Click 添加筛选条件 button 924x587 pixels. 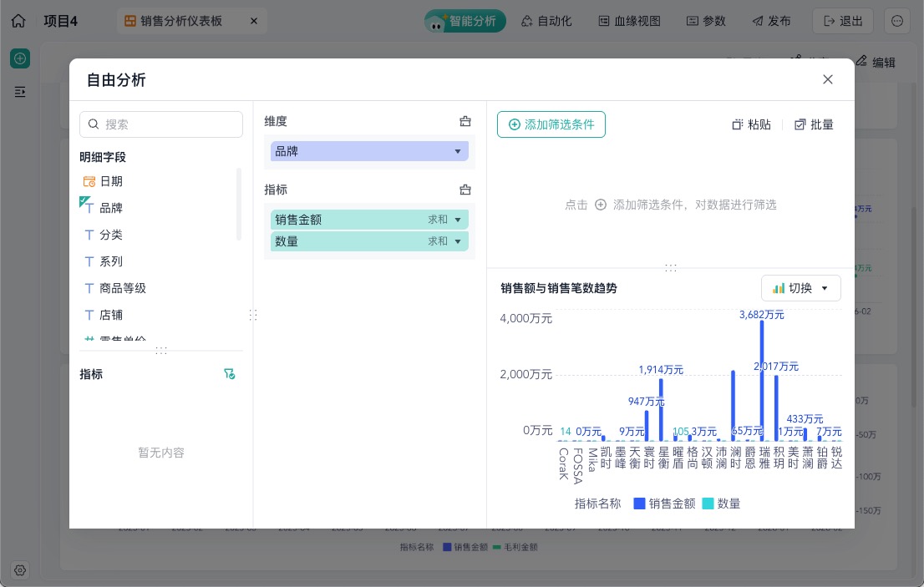coord(551,124)
